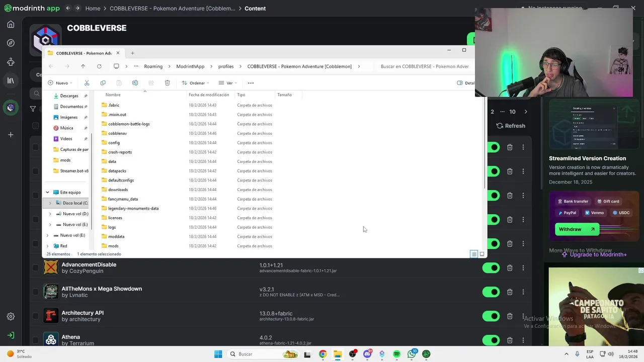
Task: Check the Architectury API row checkbox
Action: pos(35,316)
